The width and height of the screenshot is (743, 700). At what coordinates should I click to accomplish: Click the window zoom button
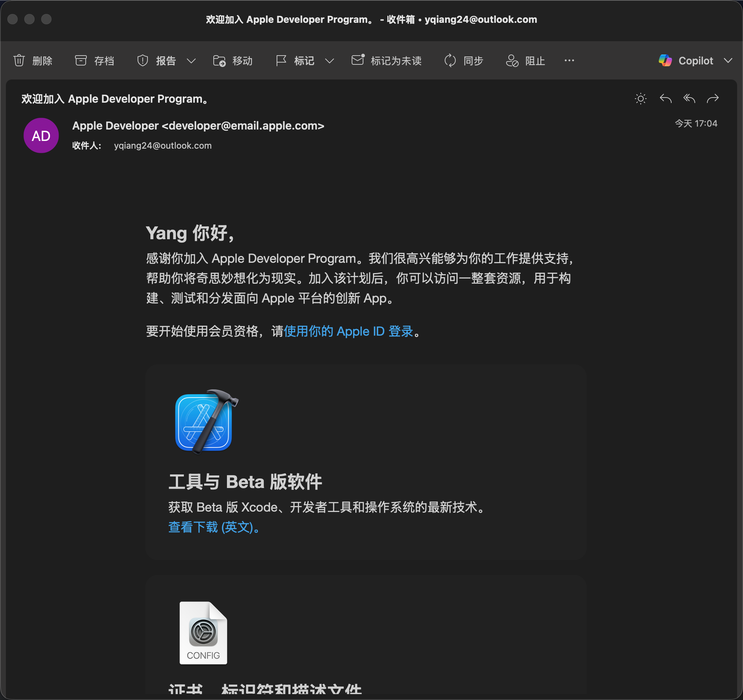coord(46,19)
